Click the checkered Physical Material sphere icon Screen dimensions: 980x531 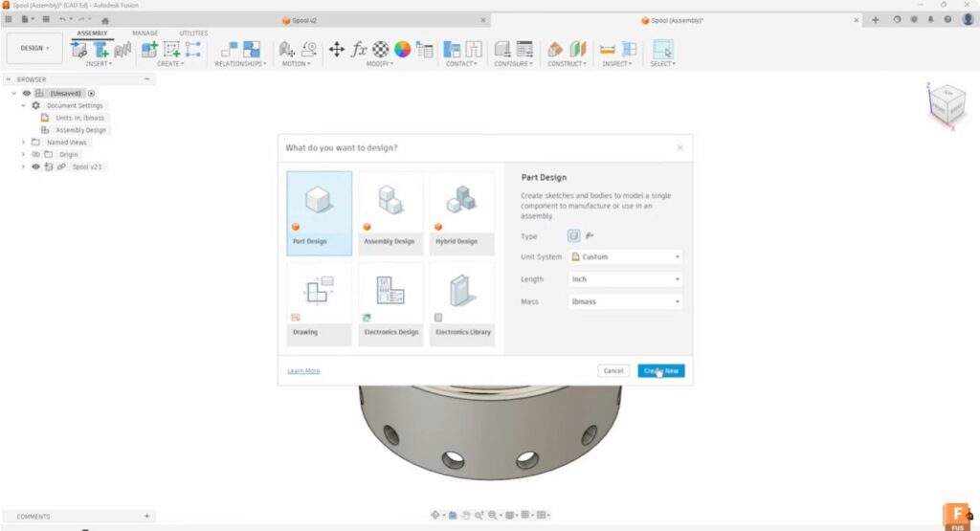(381, 50)
